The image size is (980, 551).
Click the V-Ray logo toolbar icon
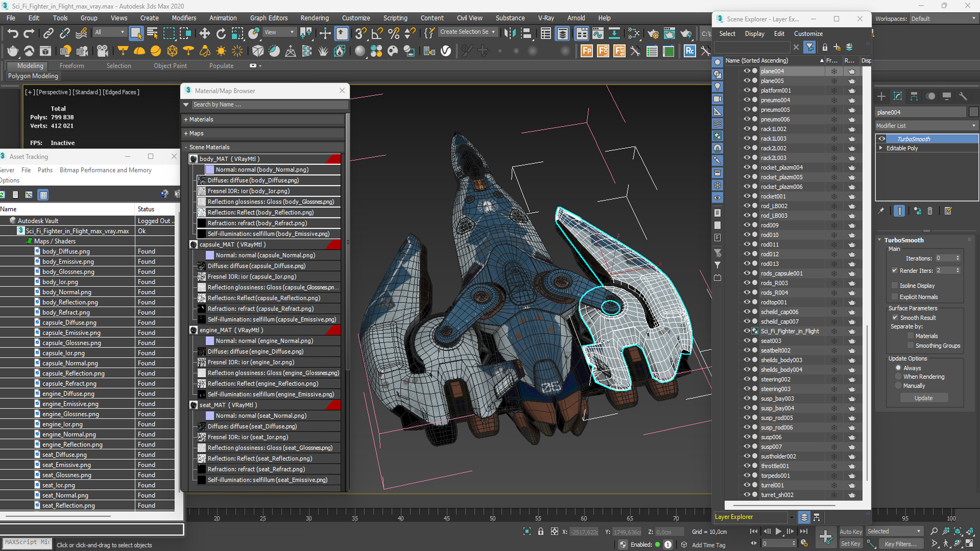tap(446, 51)
